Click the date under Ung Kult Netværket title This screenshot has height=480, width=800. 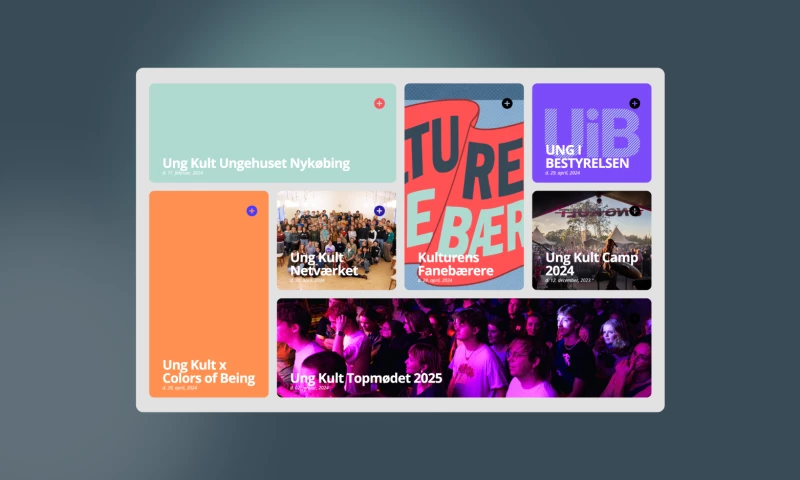click(x=307, y=281)
